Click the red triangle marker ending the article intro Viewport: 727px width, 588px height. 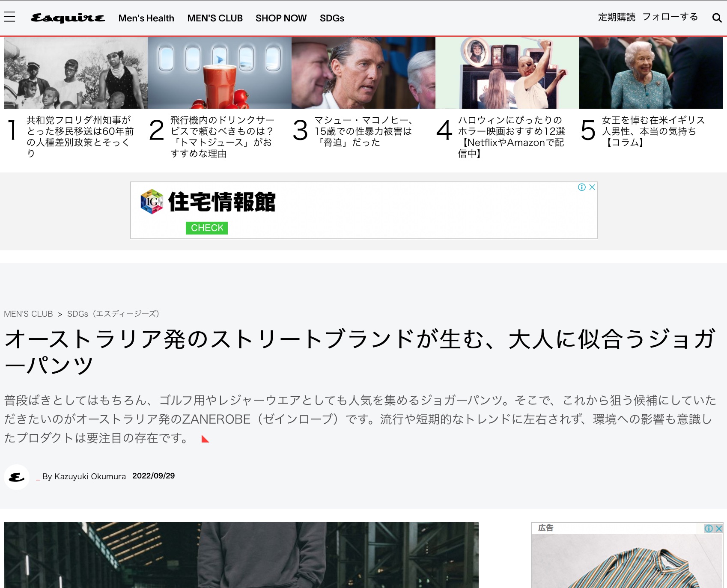pyautogui.click(x=205, y=438)
